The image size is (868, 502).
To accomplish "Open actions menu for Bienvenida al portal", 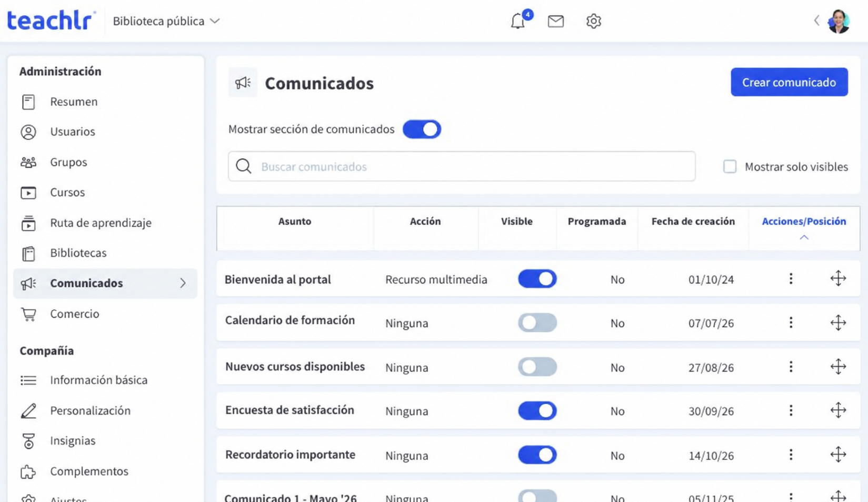I will click(x=791, y=279).
